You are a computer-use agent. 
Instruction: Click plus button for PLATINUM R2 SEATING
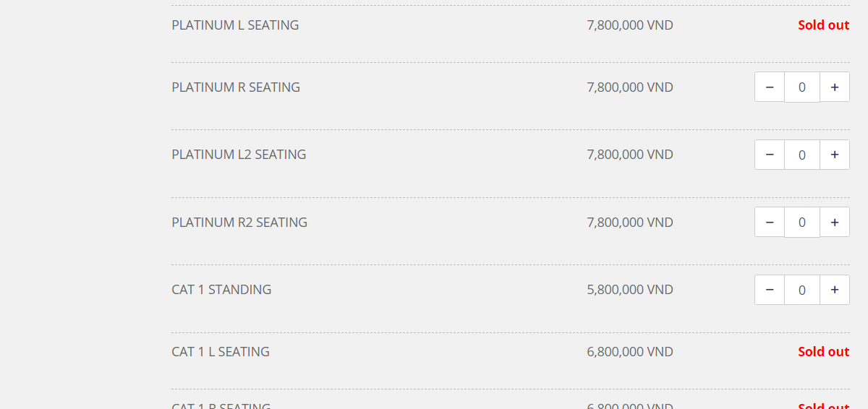(835, 222)
